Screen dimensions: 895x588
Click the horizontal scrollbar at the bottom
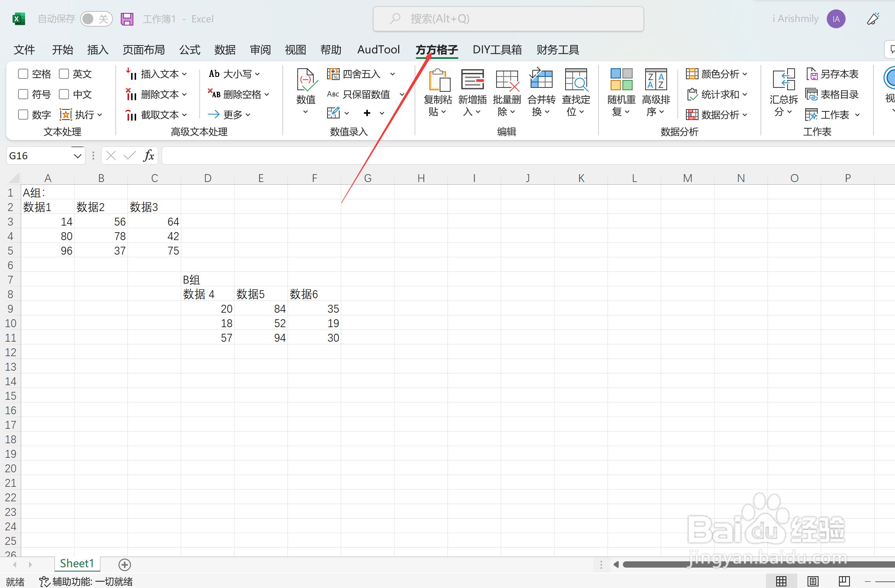click(x=745, y=564)
